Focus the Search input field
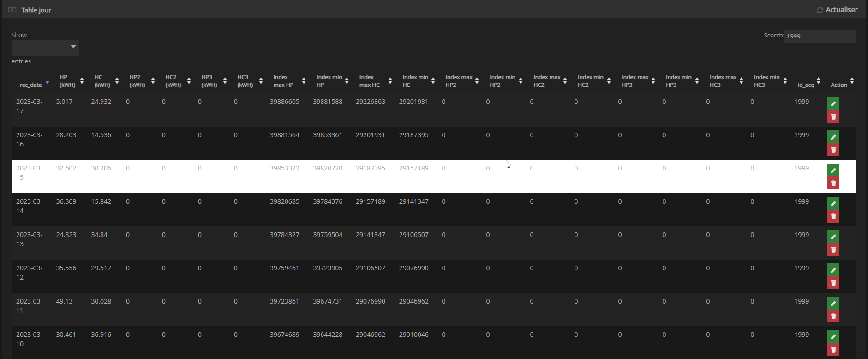This screenshot has height=359, width=868. [820, 36]
